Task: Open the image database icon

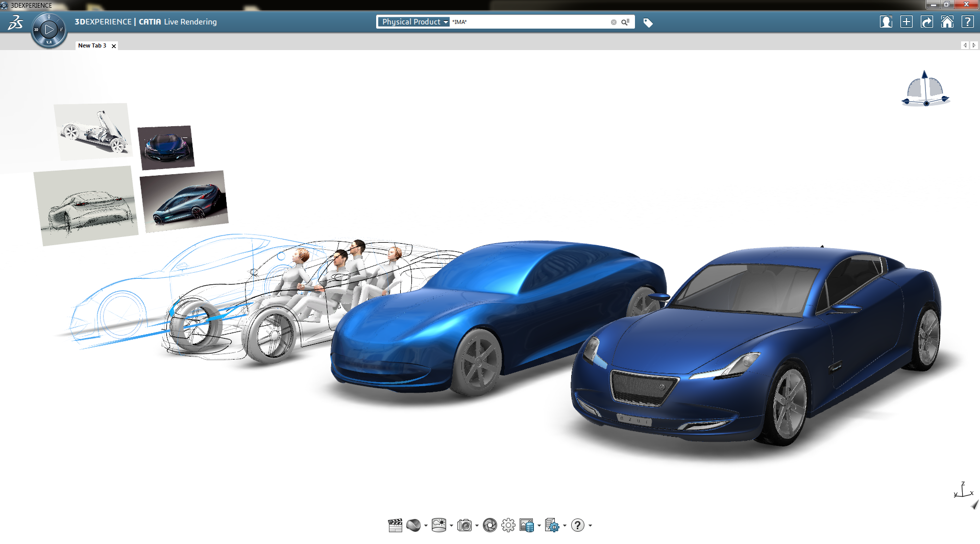Action: (x=526, y=525)
